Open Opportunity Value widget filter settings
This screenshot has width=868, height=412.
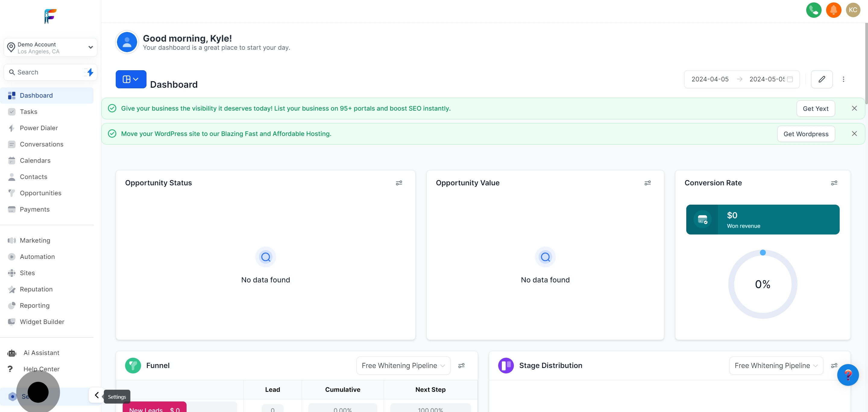647,183
